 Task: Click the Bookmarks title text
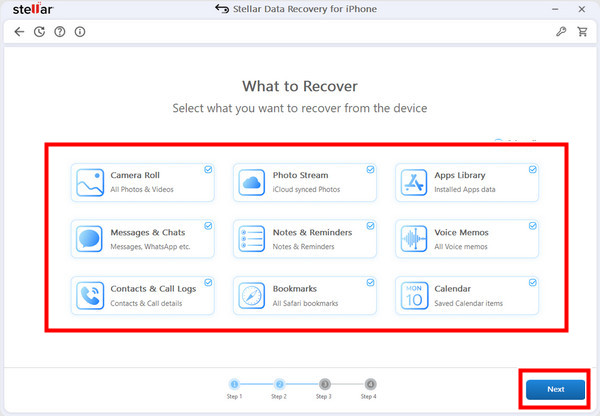click(295, 289)
